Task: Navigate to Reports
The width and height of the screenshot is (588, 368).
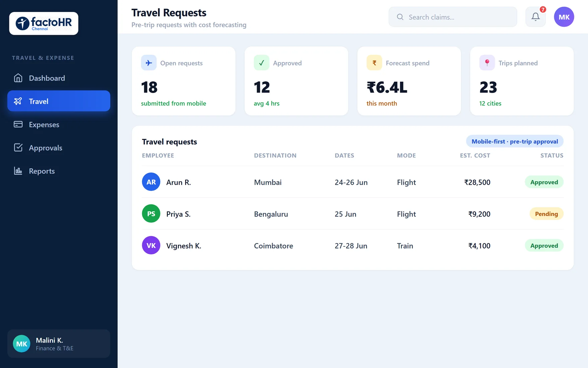Action: [x=59, y=171]
